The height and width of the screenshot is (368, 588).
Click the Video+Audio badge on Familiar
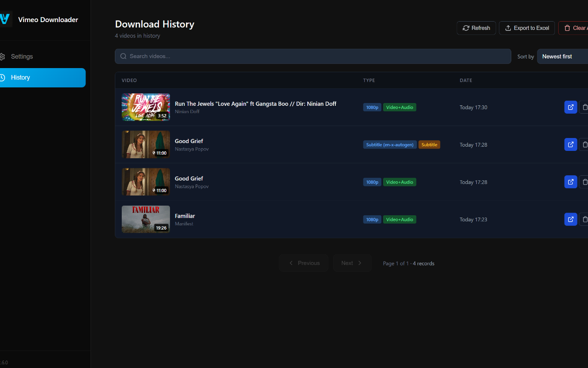click(400, 219)
